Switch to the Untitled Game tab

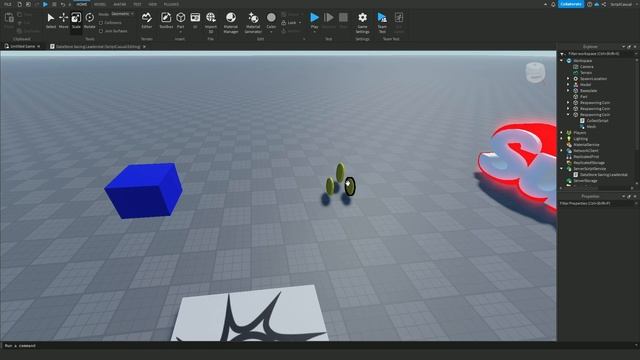(22, 47)
